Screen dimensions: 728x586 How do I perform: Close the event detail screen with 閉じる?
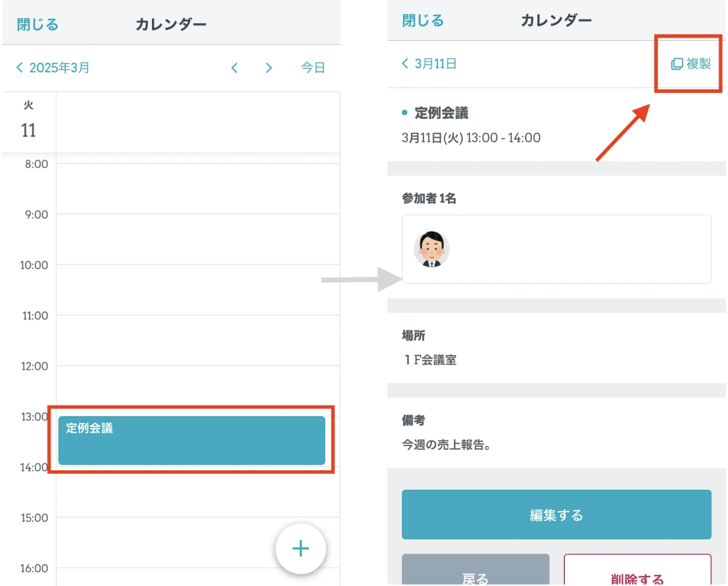(x=423, y=20)
